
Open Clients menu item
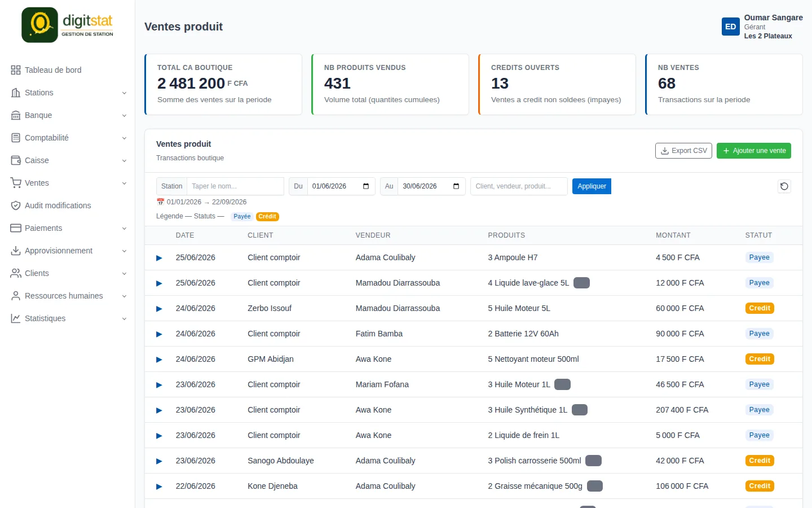click(x=68, y=273)
